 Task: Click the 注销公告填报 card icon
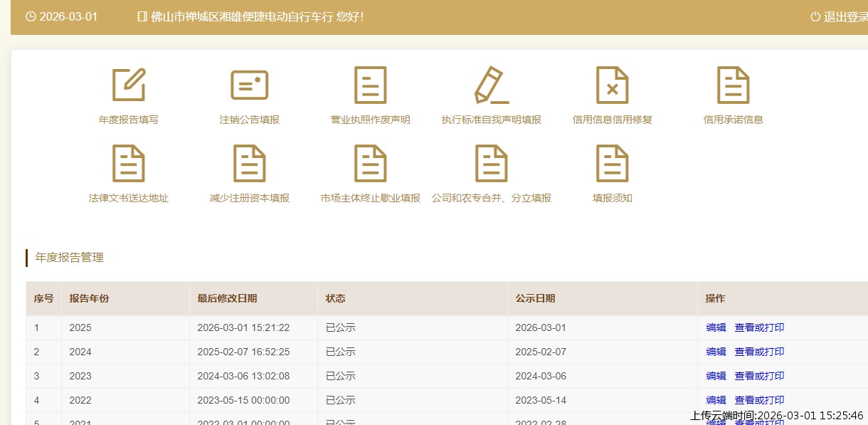point(250,85)
